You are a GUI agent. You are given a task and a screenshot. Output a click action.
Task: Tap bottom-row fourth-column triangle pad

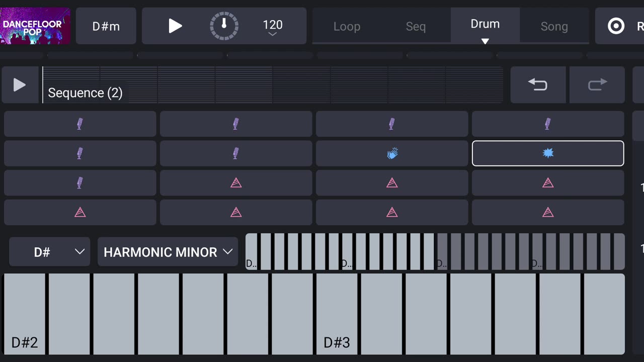click(548, 212)
